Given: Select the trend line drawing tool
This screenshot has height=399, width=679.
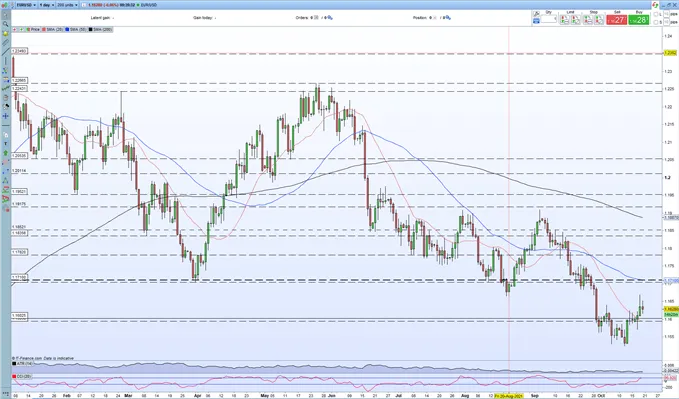Looking at the screenshot, I should [6, 52].
